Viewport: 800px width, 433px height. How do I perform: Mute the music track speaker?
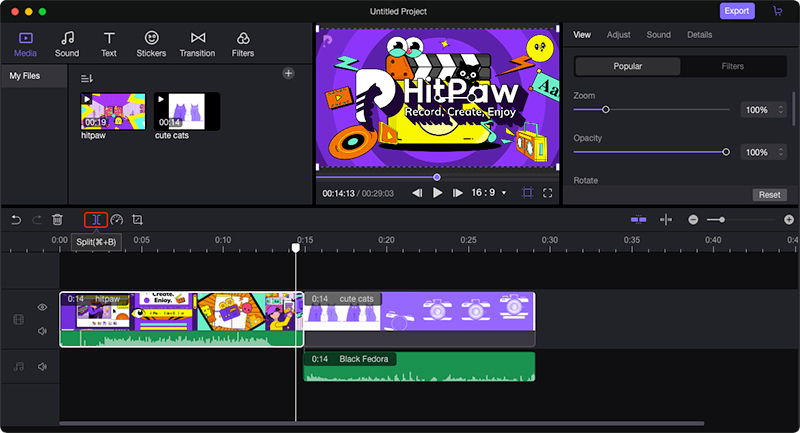coord(42,367)
